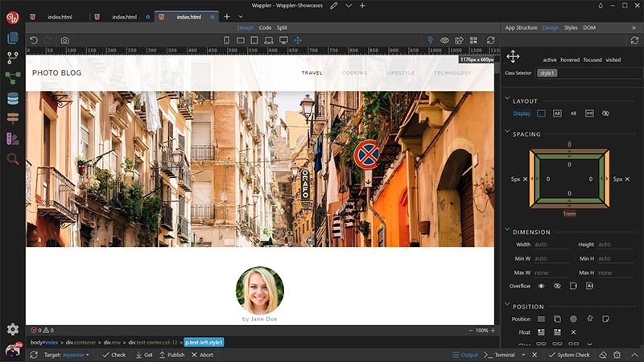Viewport: 644px width, 362px height.
Task: Click the Width input field
Action: click(551, 245)
